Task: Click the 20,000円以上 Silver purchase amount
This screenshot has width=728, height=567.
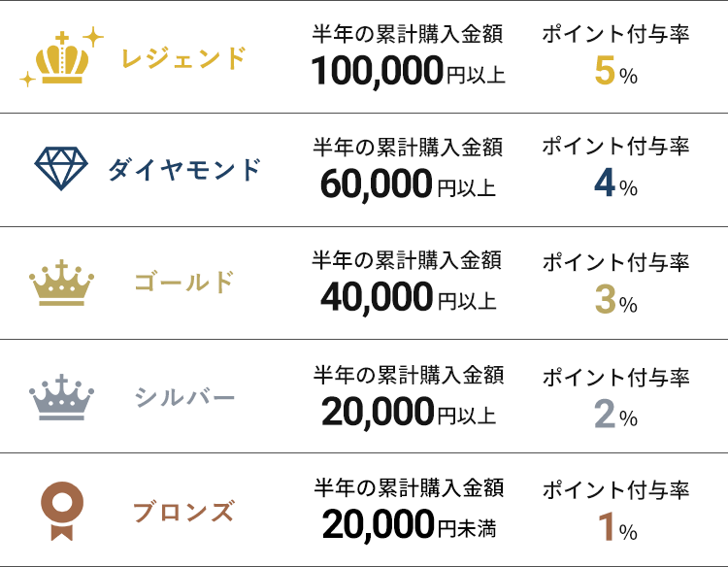Action: (x=408, y=412)
